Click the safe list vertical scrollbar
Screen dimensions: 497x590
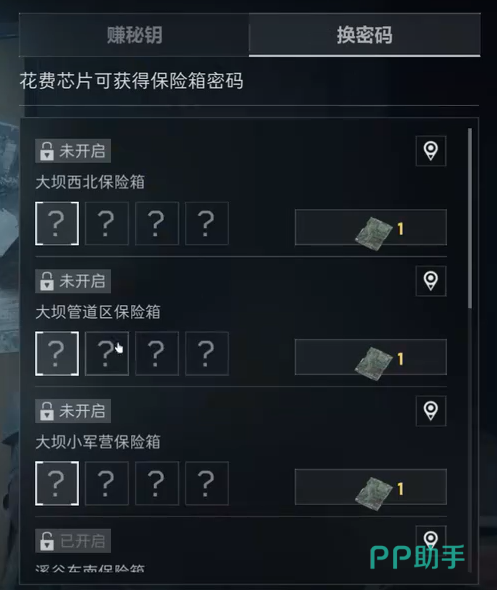(470, 218)
